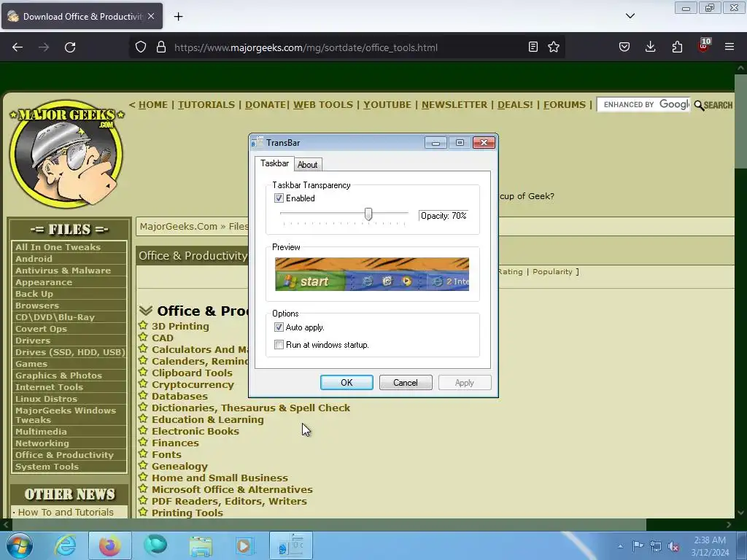Click the page vertical scrollbar thumb
Viewport: 747px width, 560px height.
pos(741,122)
